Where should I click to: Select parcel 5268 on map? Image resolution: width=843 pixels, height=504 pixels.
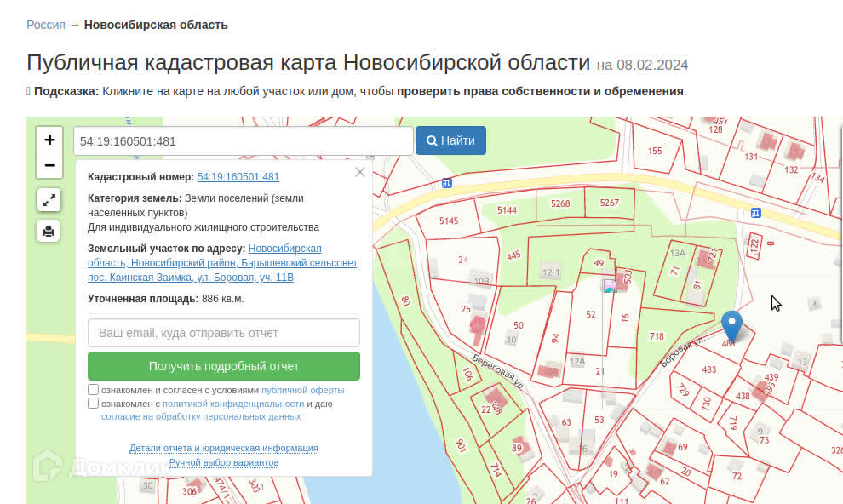coord(560,203)
